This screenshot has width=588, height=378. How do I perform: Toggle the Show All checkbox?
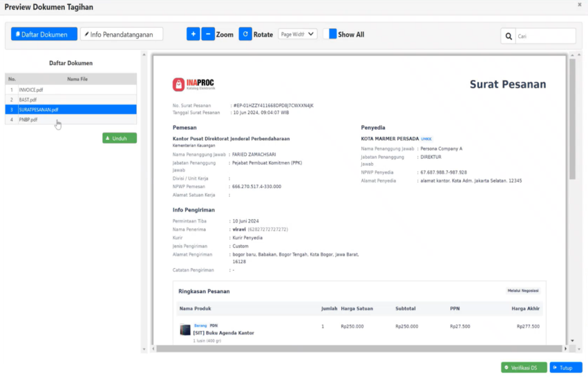point(330,34)
